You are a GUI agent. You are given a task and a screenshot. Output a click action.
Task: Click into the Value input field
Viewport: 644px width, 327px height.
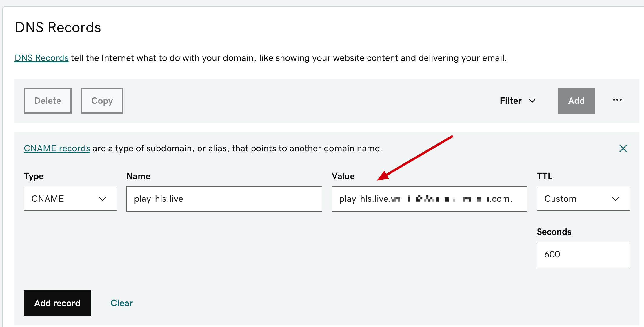click(x=429, y=199)
